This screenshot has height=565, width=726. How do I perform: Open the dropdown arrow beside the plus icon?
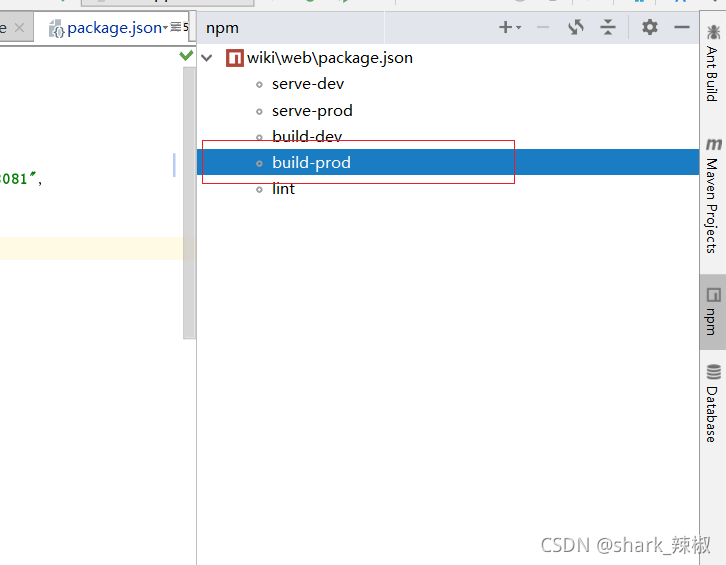tap(519, 28)
